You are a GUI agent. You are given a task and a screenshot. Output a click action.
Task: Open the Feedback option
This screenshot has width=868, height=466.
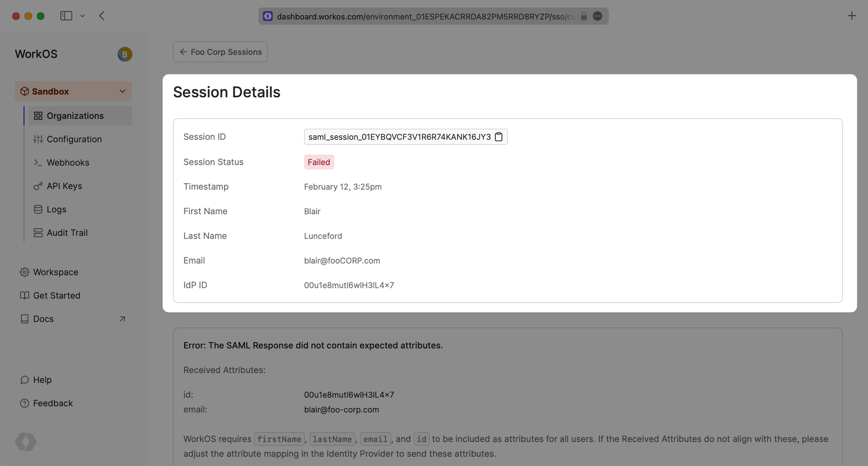(x=53, y=403)
